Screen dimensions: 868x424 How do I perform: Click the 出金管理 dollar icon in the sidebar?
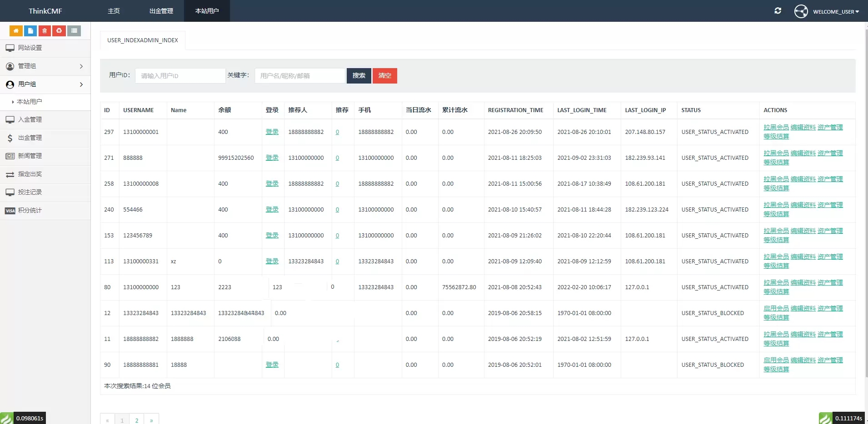point(10,138)
